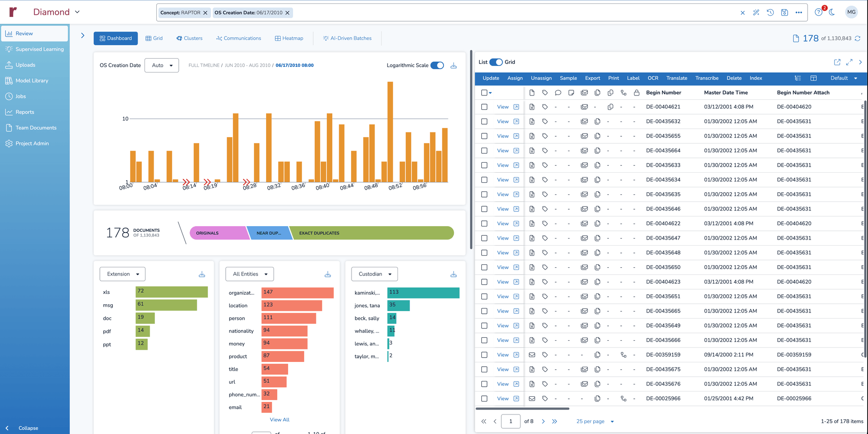Click View All under the entities chart
This screenshot has width=868, height=434.
(279, 419)
